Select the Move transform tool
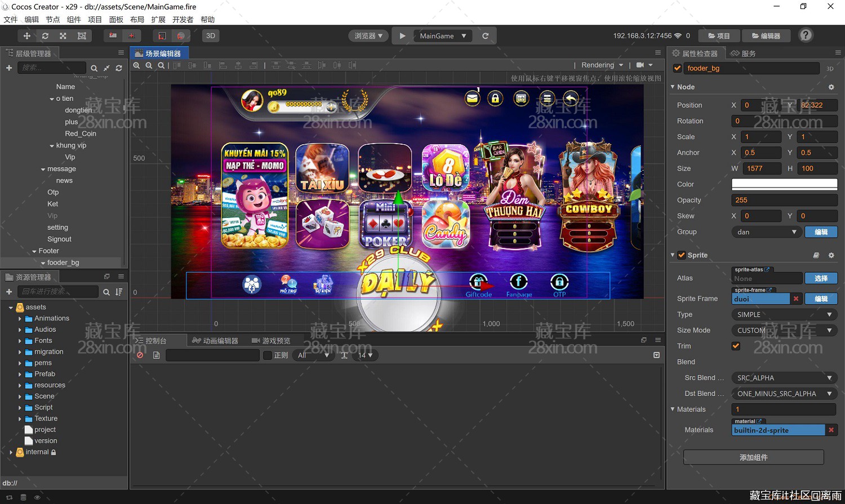 tap(26, 35)
